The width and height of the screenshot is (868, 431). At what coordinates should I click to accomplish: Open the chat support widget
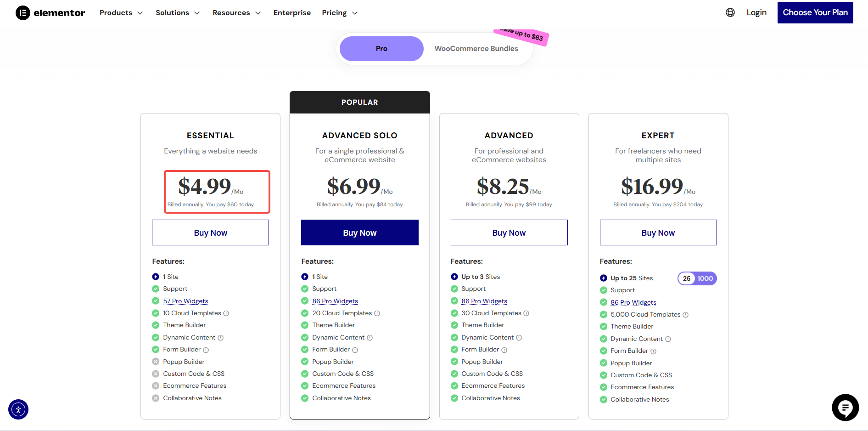(x=845, y=408)
